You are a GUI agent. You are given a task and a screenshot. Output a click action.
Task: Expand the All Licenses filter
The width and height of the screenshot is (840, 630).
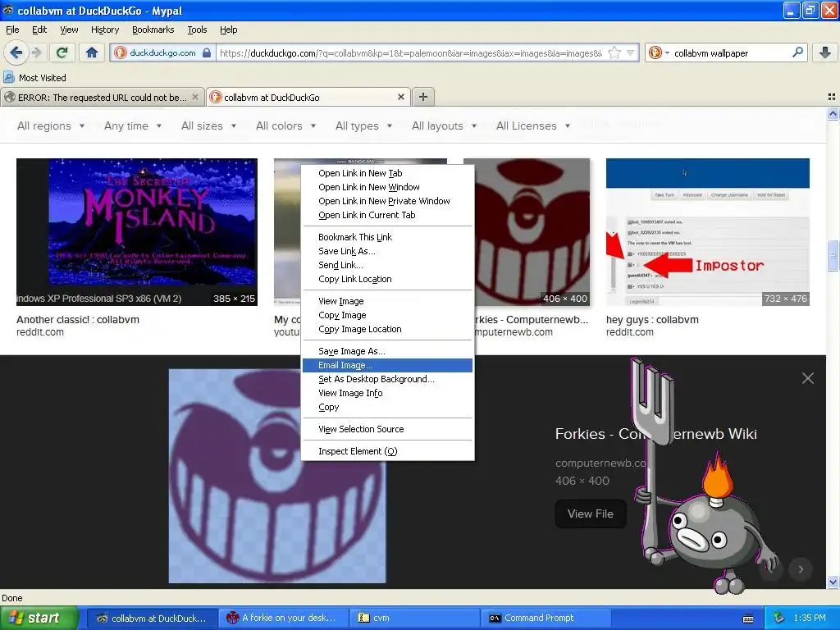tap(532, 126)
